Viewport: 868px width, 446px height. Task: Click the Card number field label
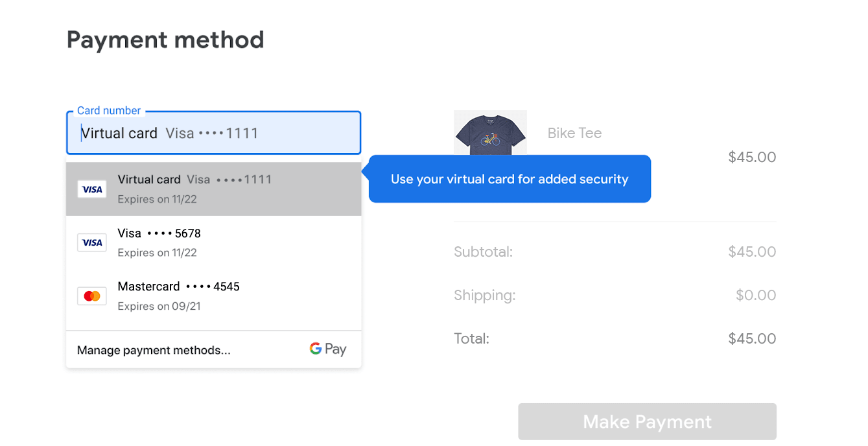[108, 111]
